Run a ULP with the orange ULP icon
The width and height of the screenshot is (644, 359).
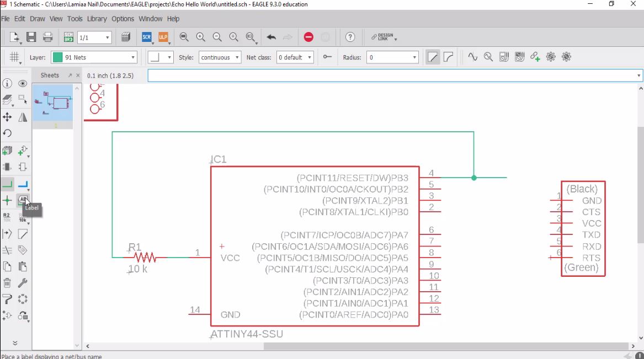pos(163,37)
